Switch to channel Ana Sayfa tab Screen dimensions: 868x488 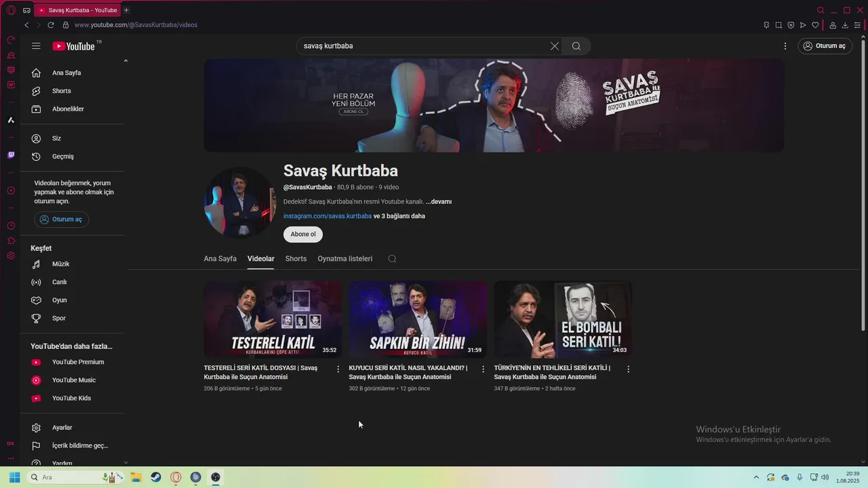(x=220, y=259)
